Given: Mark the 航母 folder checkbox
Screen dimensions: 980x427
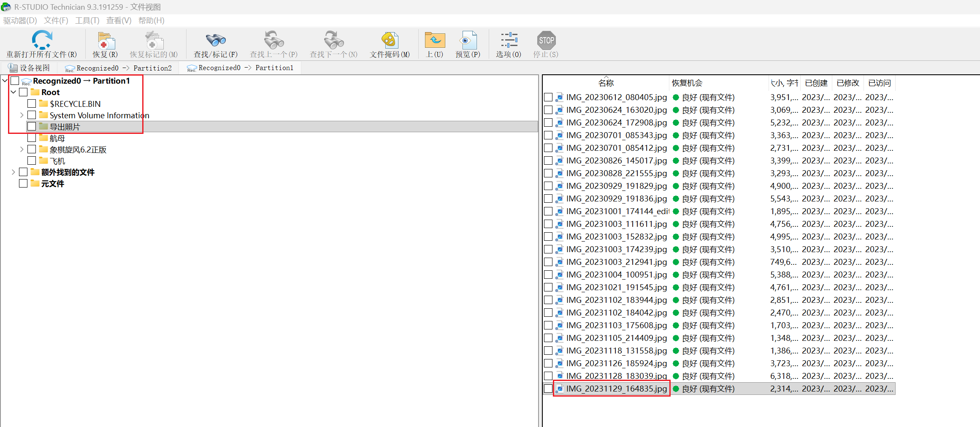Looking at the screenshot, I should point(32,138).
